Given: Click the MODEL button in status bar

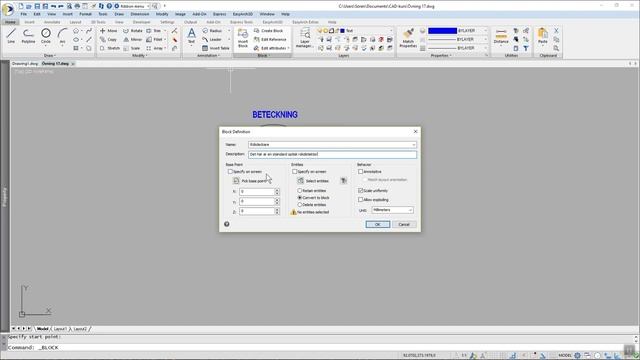Looking at the screenshot, I should coord(565,356).
